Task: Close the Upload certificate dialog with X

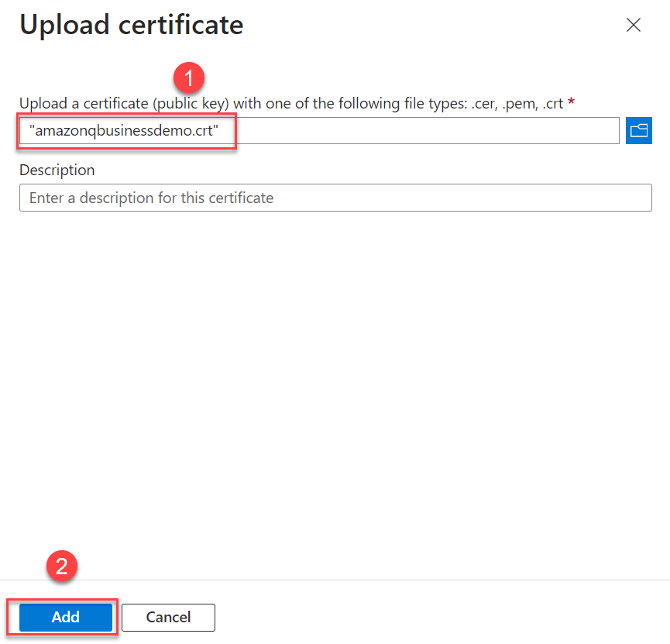Action: pos(634,25)
